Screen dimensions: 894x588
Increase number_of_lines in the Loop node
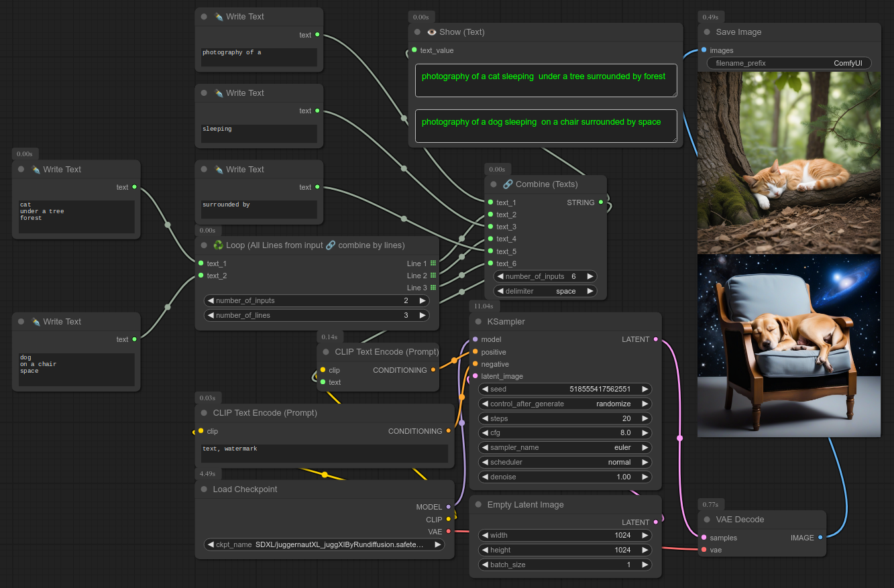423,315
